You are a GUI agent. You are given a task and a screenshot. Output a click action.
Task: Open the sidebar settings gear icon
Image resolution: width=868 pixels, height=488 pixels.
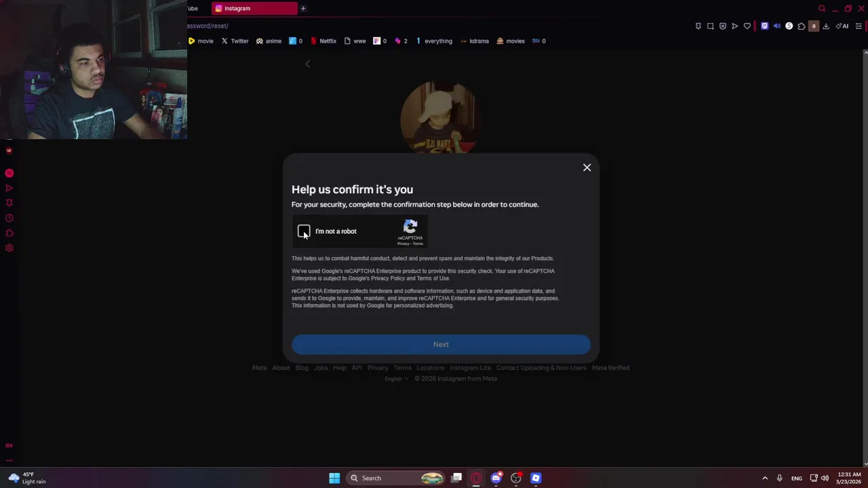click(x=9, y=247)
